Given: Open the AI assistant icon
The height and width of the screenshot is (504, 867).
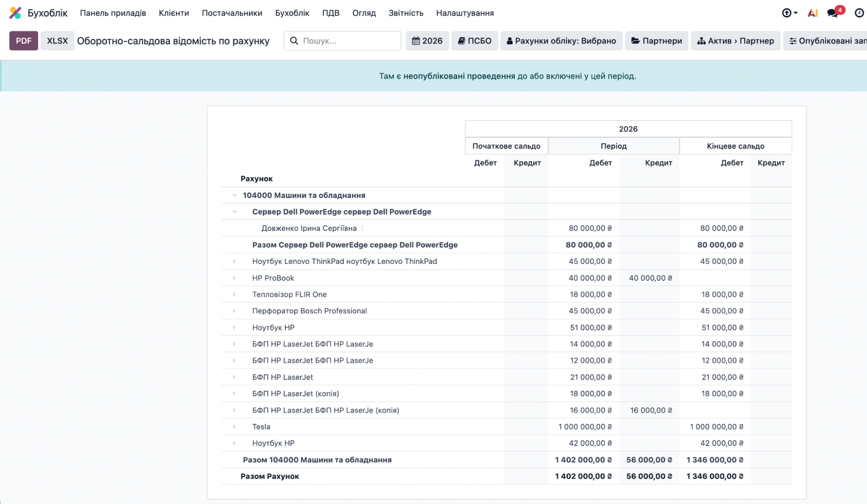Looking at the screenshot, I should click(x=812, y=13).
